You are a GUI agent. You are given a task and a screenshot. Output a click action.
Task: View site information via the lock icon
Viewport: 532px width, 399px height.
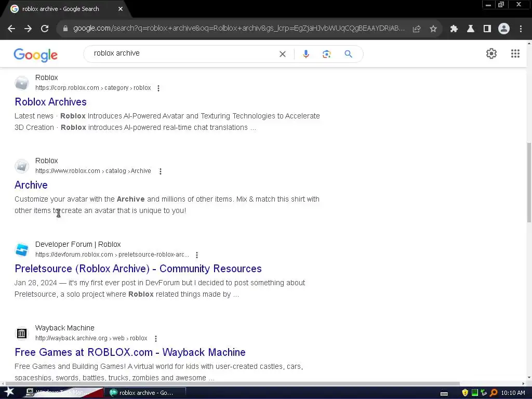tap(65, 29)
